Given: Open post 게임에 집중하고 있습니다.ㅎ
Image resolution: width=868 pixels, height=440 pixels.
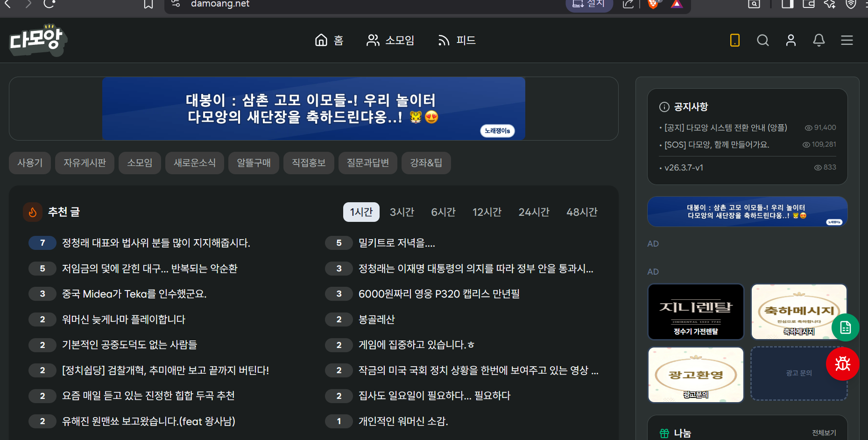Looking at the screenshot, I should [416, 345].
